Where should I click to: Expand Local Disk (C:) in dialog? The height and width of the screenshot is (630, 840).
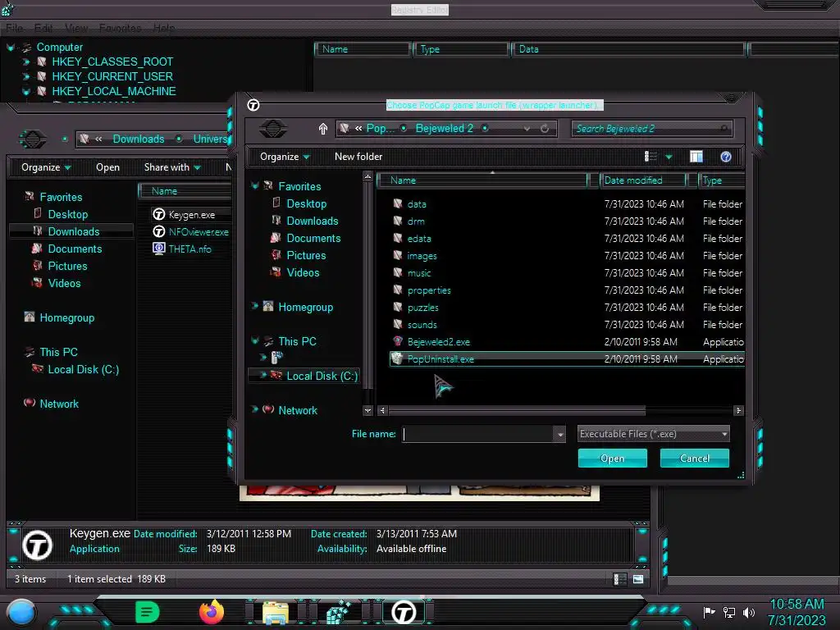coord(263,376)
